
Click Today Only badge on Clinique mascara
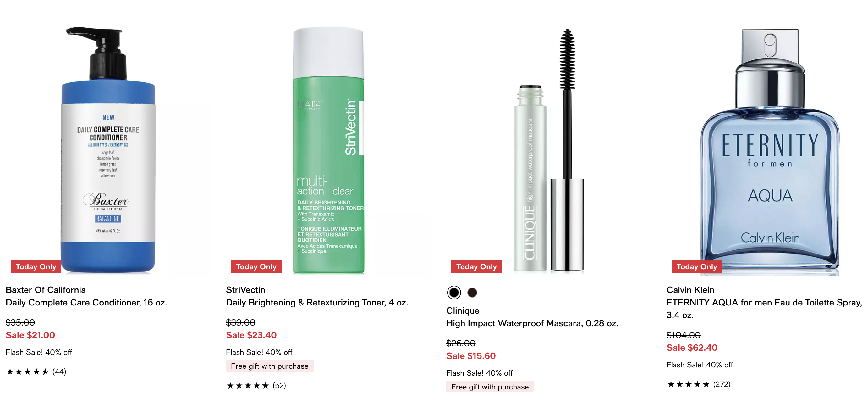click(x=476, y=266)
